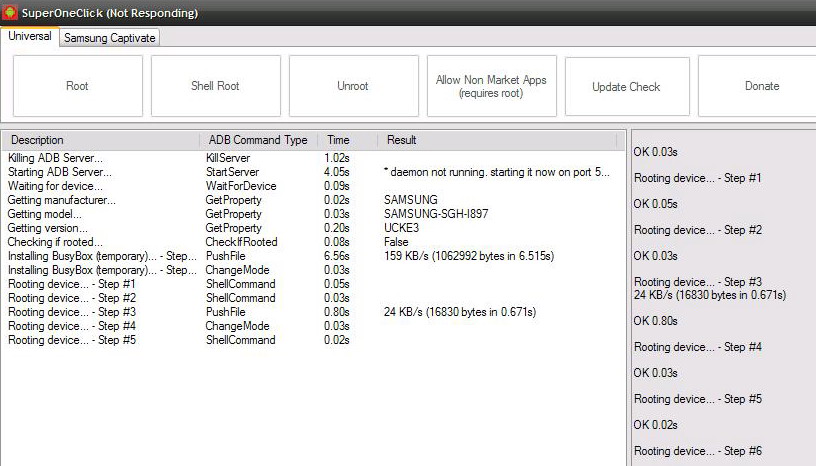Select Rooting device Step #2 list row

312,298
